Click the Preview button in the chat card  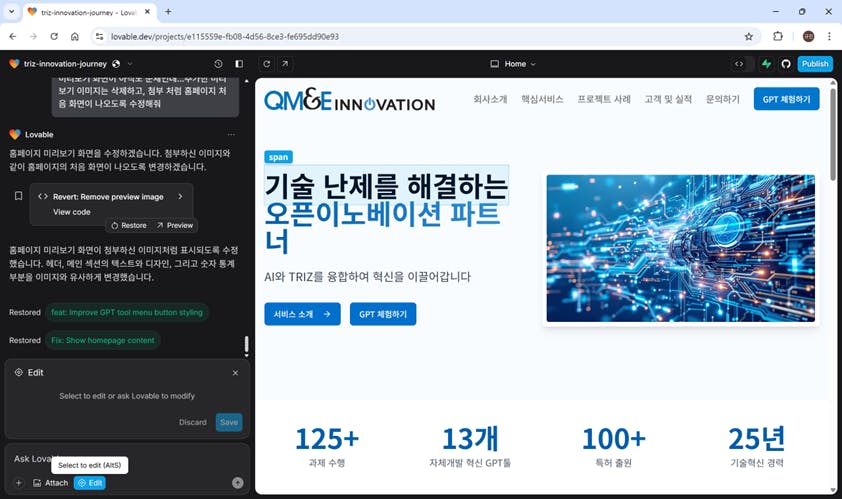[x=175, y=226]
